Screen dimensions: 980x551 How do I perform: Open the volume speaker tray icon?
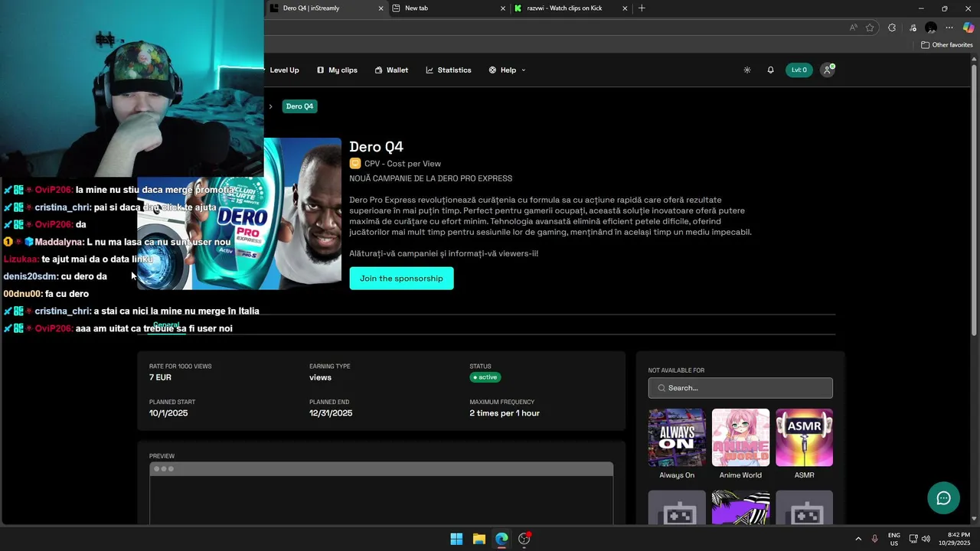(926, 539)
